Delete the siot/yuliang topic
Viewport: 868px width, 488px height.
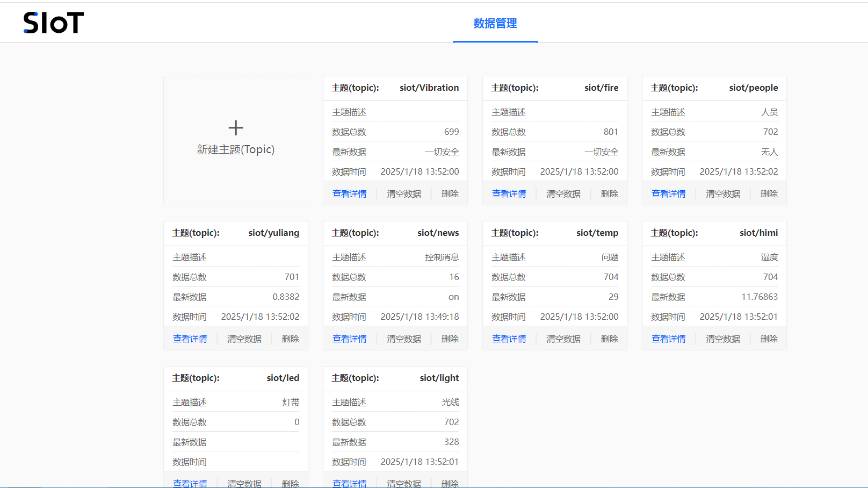coord(291,339)
